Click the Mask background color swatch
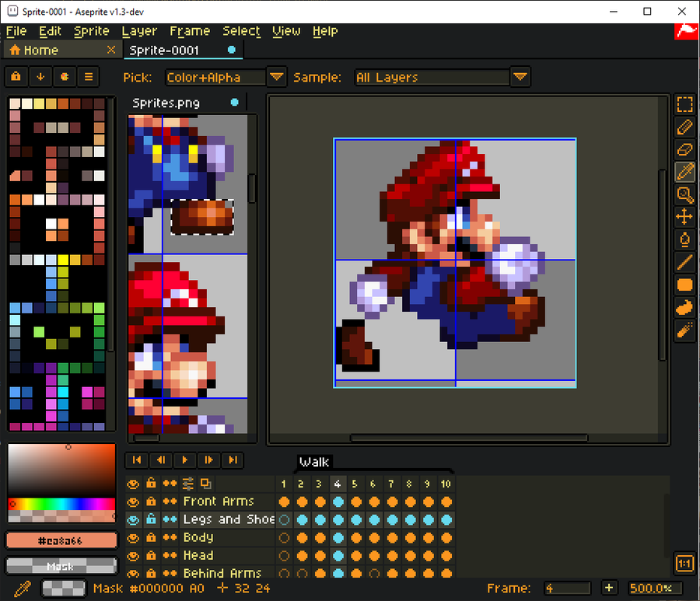This screenshot has width=700, height=601. [x=61, y=566]
